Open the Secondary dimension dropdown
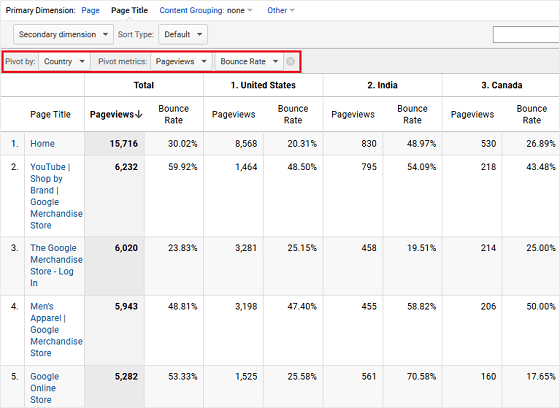The image size is (560, 408). pos(63,34)
